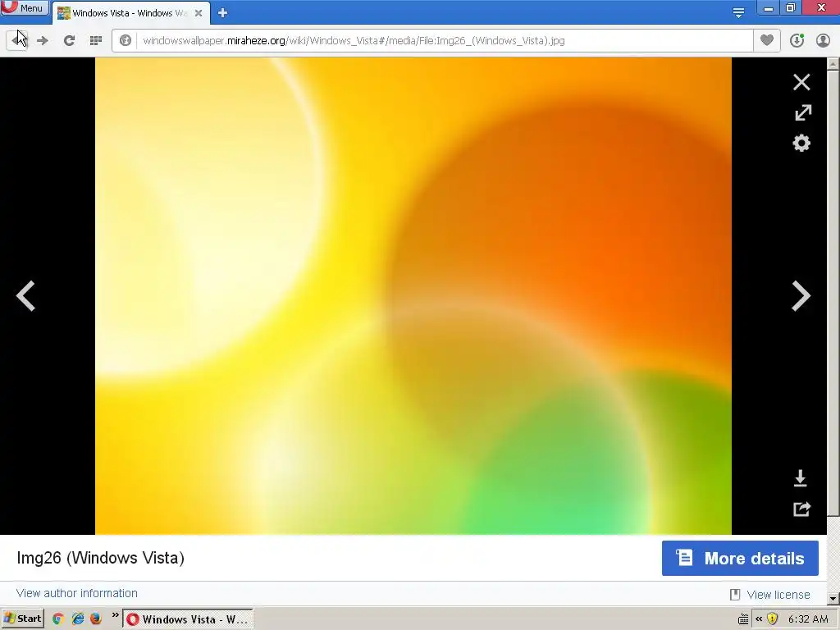
Task: Open security shield tray icon
Action: tap(772, 619)
